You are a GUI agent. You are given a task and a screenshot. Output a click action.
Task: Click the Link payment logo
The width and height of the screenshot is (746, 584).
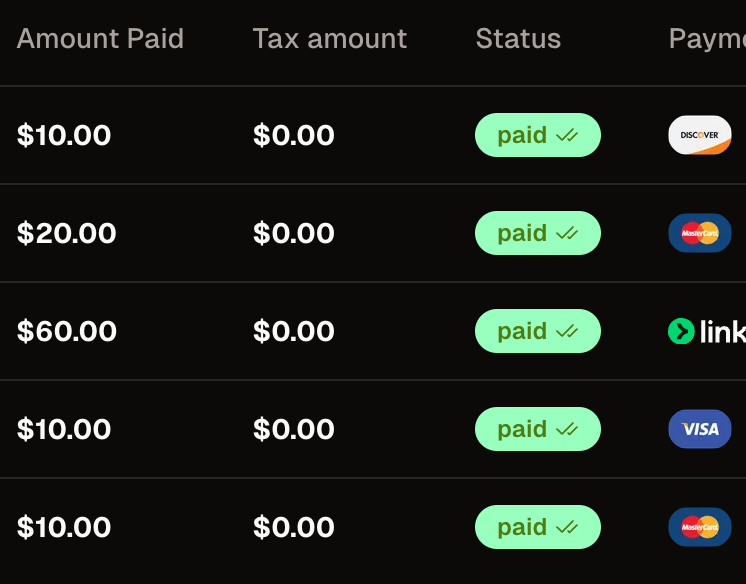tap(706, 331)
